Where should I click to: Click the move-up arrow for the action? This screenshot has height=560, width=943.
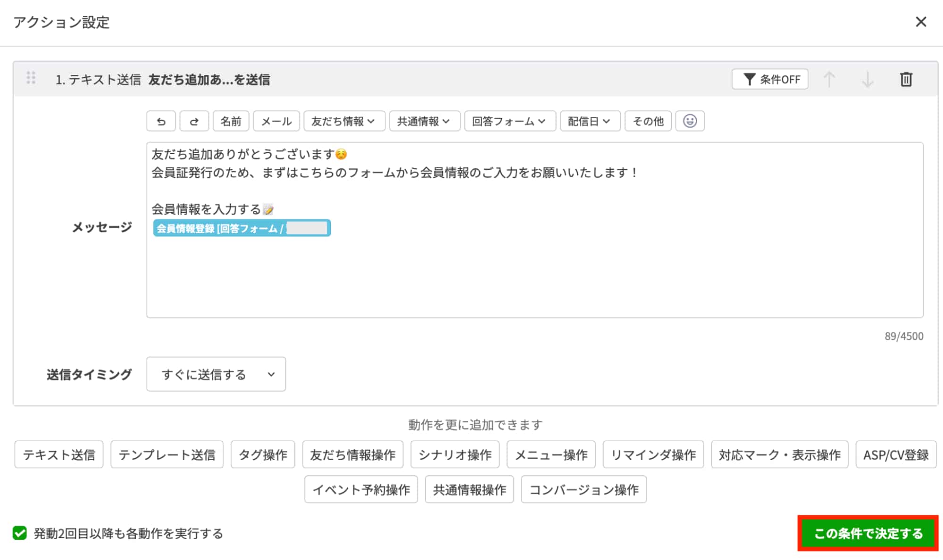coord(830,79)
